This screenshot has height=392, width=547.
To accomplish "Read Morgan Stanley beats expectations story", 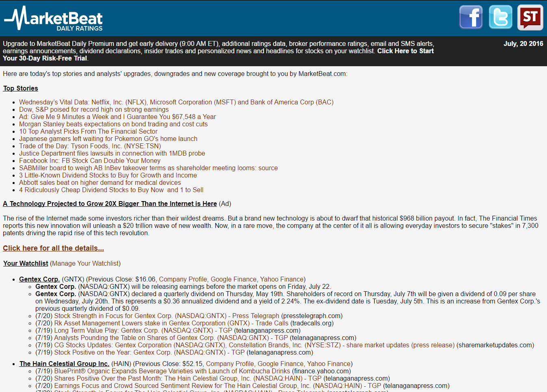I will (x=113, y=124).
